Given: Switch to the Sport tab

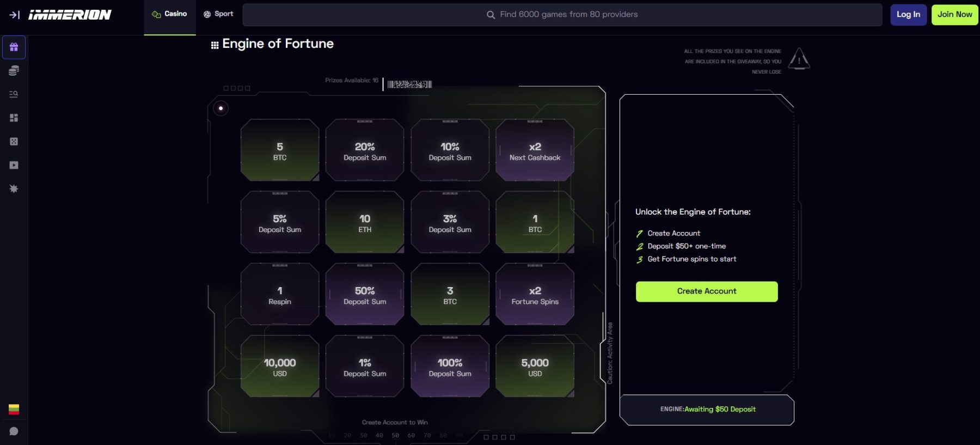Looking at the screenshot, I should click(x=218, y=14).
